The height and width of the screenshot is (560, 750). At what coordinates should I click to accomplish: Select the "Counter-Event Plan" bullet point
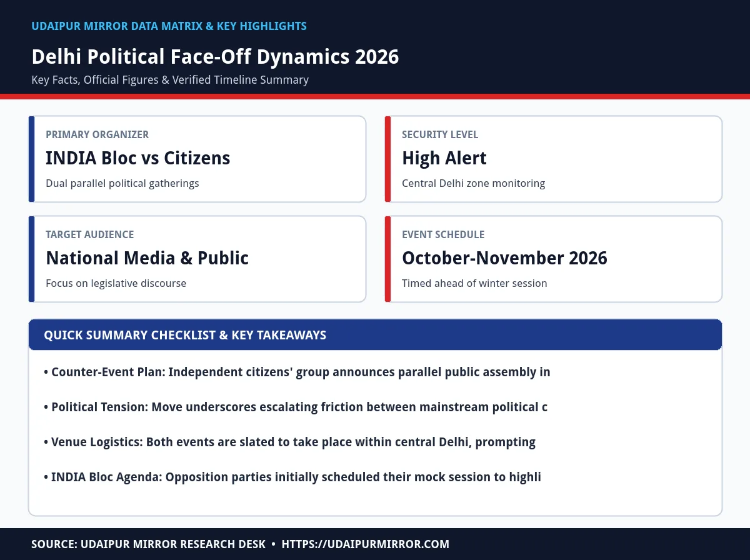click(x=297, y=372)
